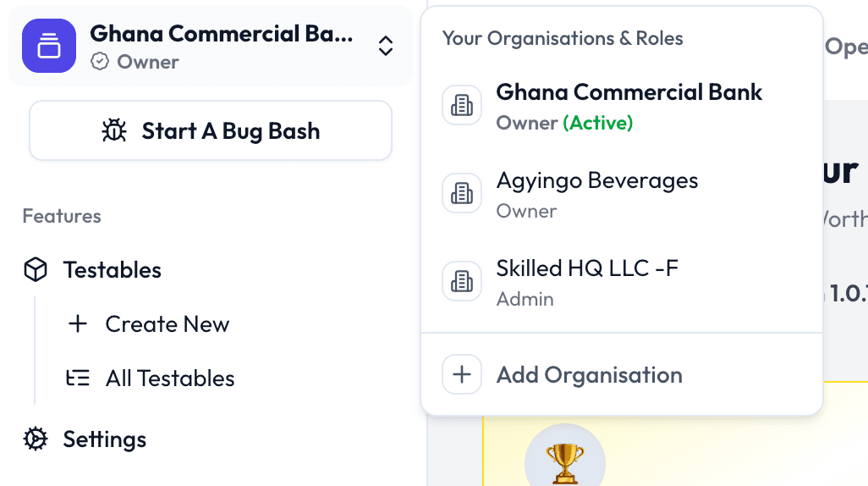The image size is (868, 486).
Task: Click the purple organisation logo icon
Action: pos(49,46)
